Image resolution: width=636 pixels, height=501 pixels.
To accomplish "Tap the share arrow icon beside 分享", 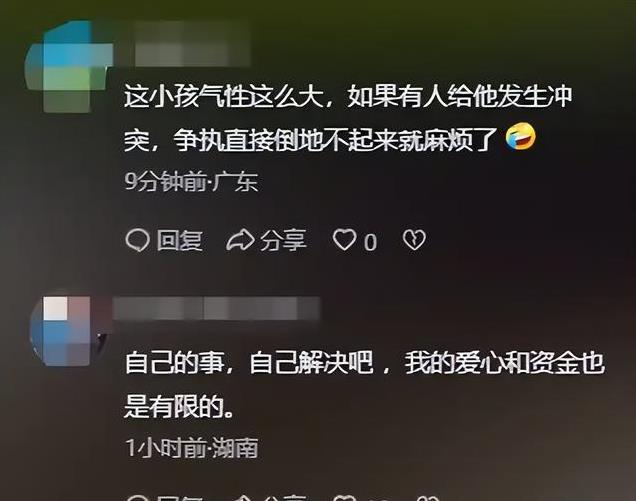I will [x=240, y=240].
